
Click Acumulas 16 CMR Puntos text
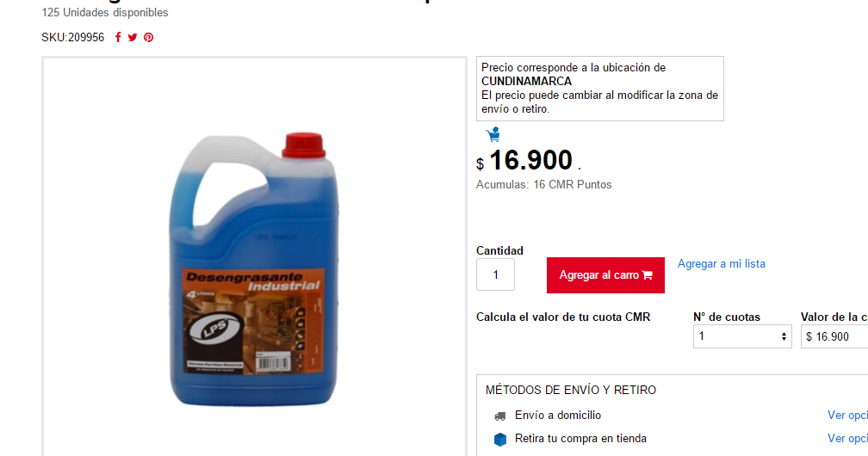tap(543, 185)
